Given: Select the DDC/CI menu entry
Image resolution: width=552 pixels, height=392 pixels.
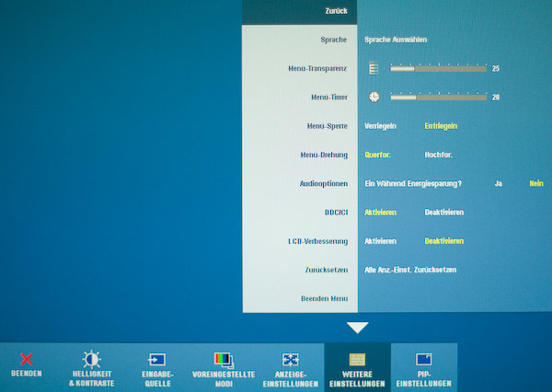Looking at the screenshot, I should point(336,213).
